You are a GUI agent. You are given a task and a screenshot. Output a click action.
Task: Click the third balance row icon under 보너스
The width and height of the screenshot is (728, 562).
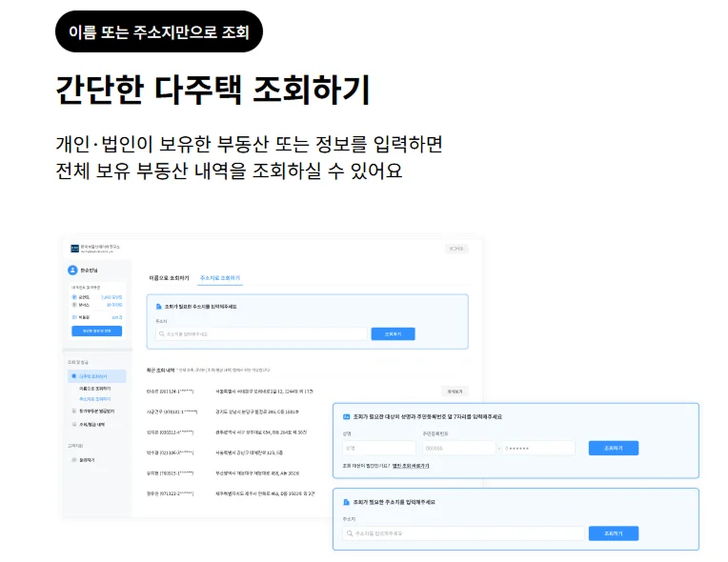[74, 317]
